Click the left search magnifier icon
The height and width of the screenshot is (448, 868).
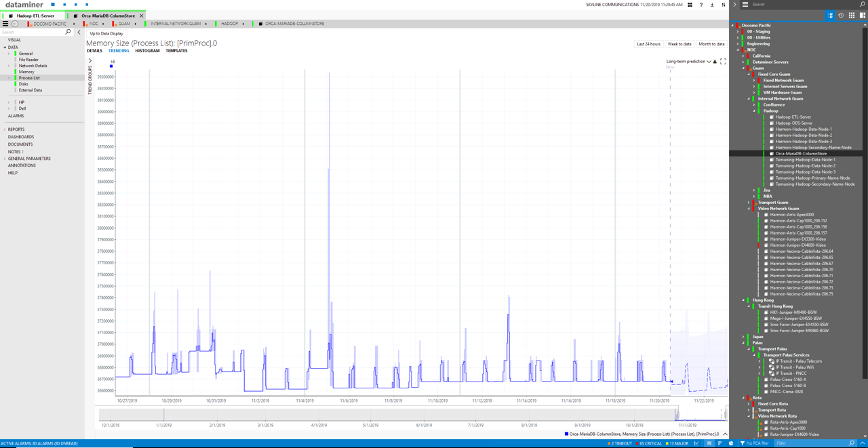click(68, 32)
